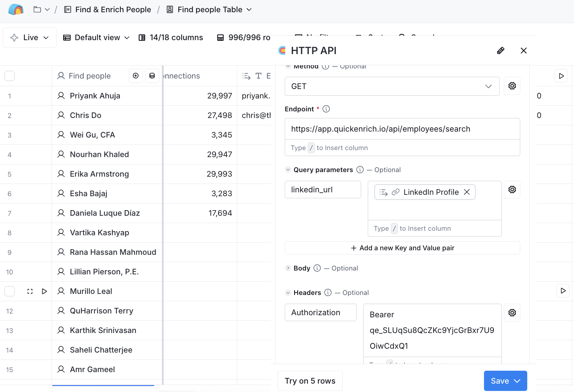Click the add icon in Find people header
This screenshot has width=574, height=392.
[136, 76]
